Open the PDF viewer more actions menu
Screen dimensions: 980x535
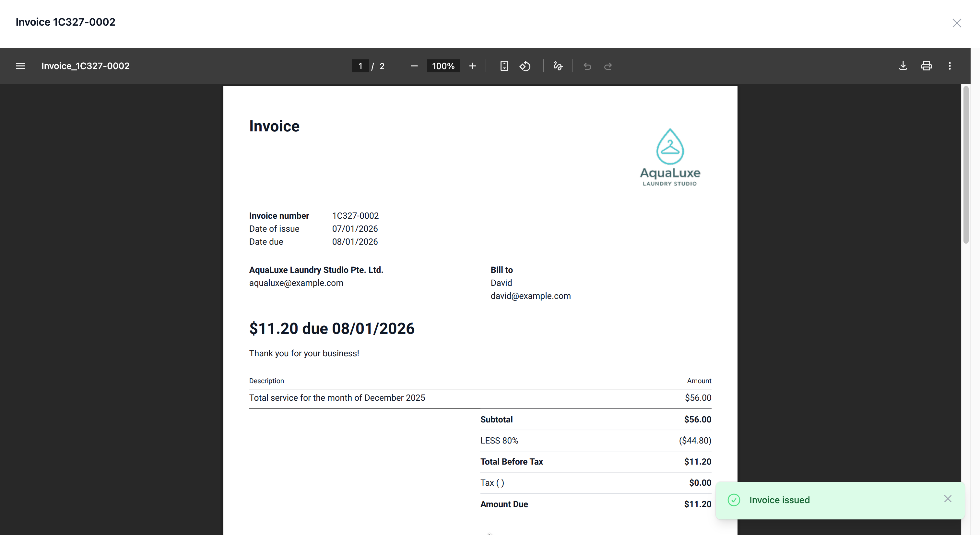(x=950, y=66)
